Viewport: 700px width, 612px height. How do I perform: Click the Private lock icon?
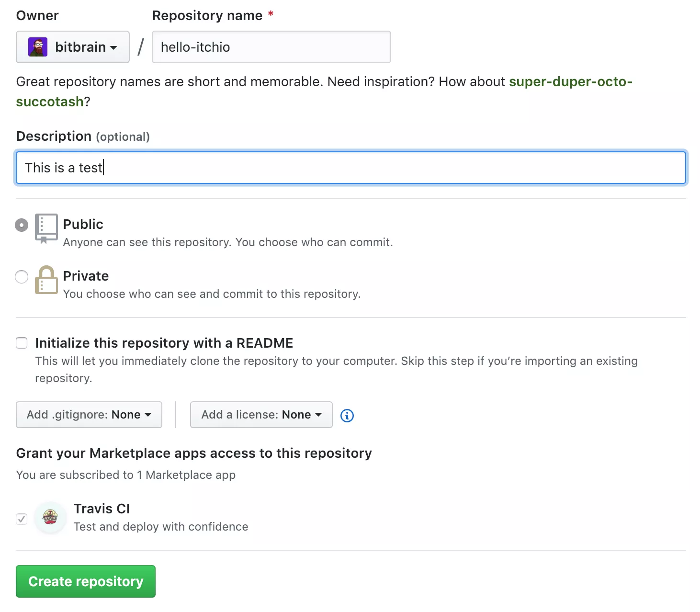coord(46,280)
